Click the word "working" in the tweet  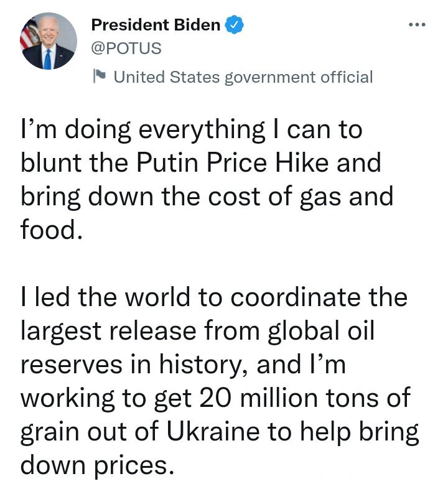click(68, 399)
